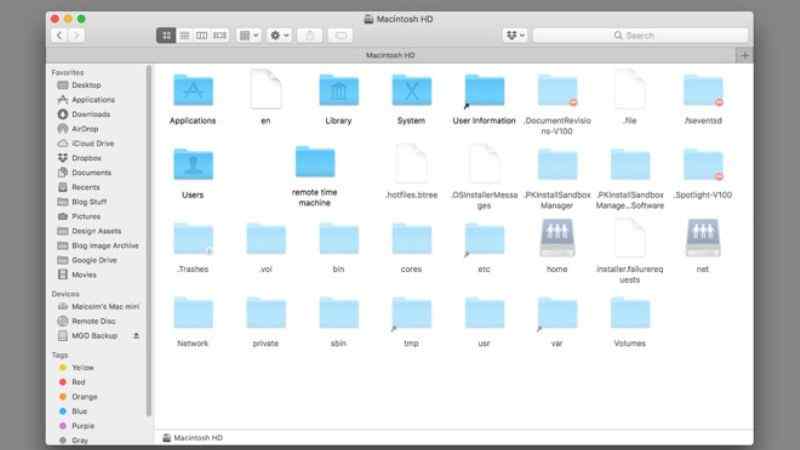Select the Volumes folder

[x=630, y=313]
